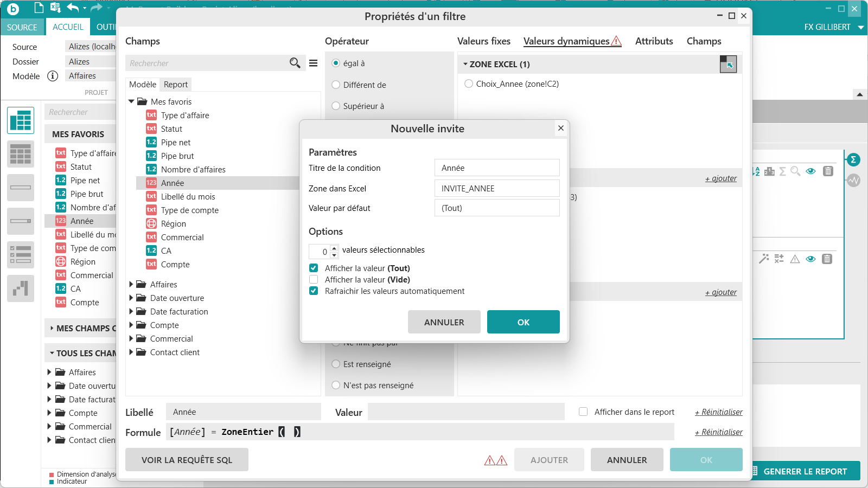This screenshot has height=488, width=868.
Task: Click the Excel zone selector icon
Action: pyautogui.click(x=728, y=64)
